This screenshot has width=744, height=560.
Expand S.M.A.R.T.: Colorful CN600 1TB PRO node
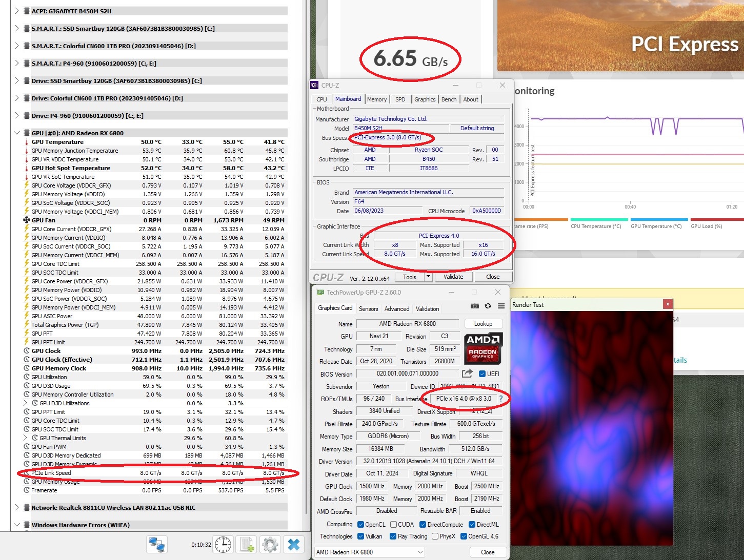coord(17,46)
